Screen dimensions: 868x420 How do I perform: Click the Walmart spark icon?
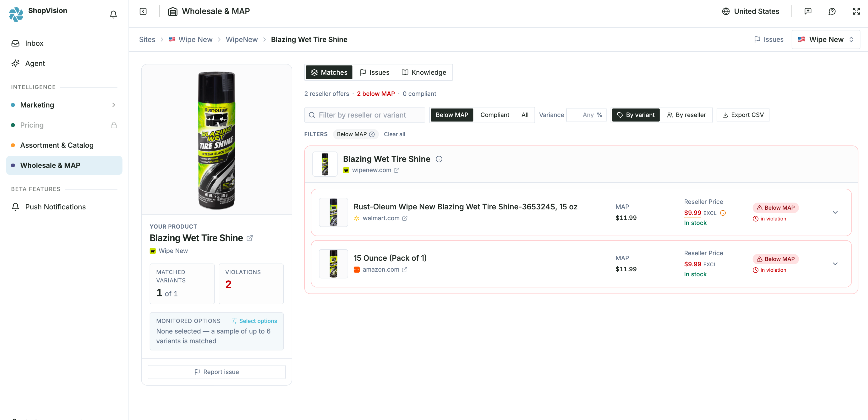pos(357,218)
